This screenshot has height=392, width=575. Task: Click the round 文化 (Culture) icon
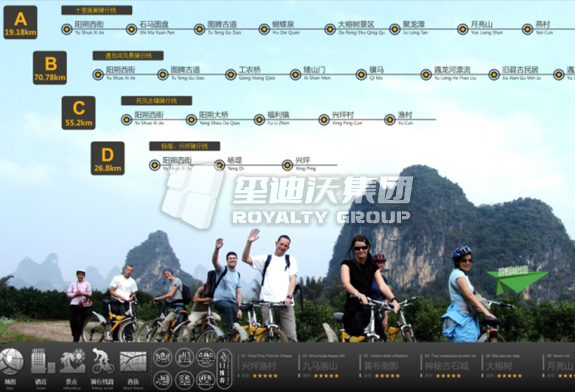[x=184, y=380]
